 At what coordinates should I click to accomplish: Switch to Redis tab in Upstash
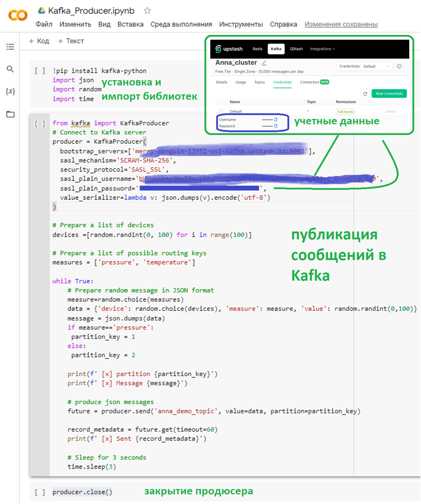258,49
